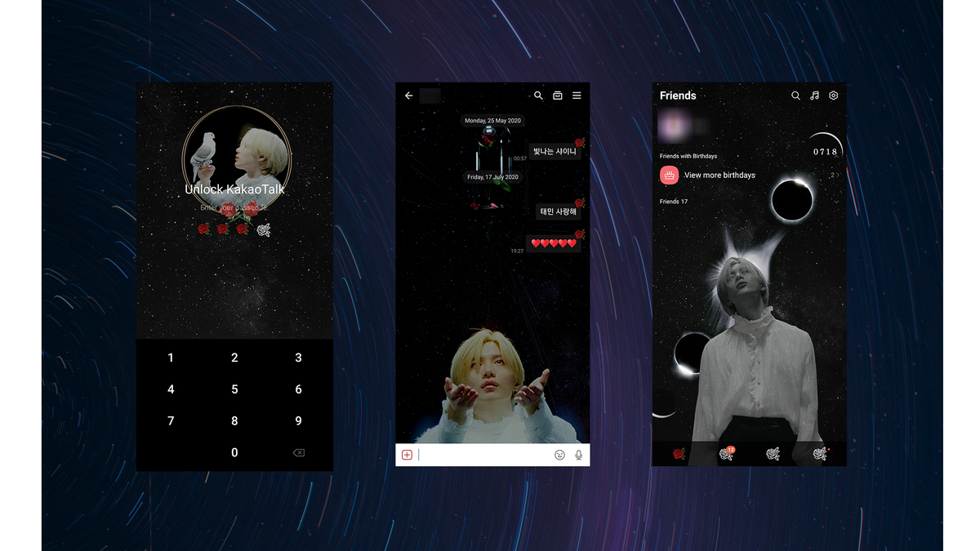Viewport: 980px width, 551px height.
Task: Click the plus attachment button in chat
Action: (x=407, y=455)
